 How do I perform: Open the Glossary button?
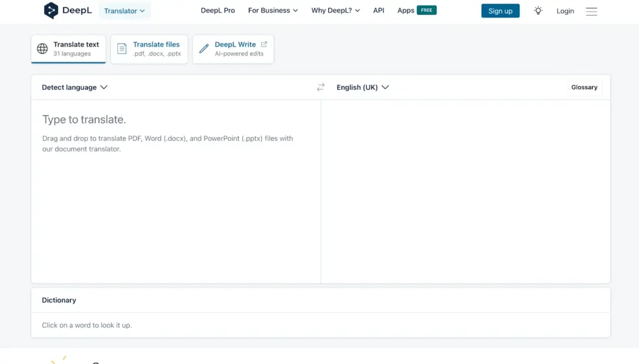click(x=584, y=87)
